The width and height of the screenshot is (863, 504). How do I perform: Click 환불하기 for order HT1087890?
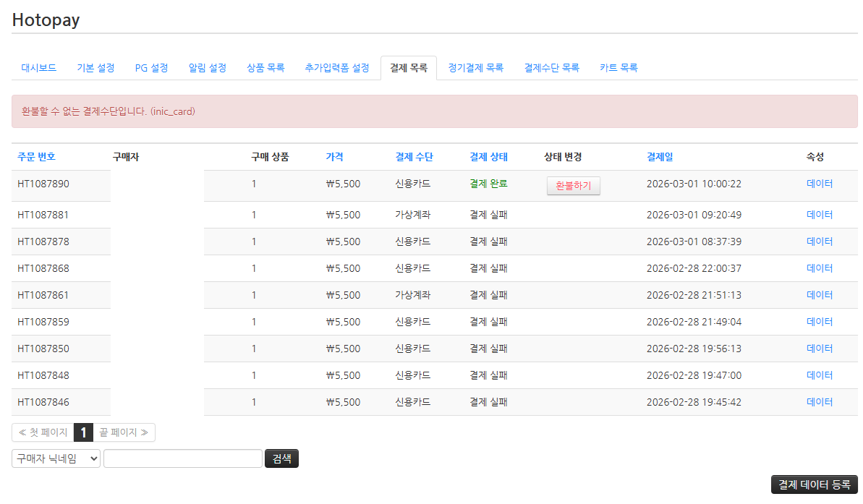pyautogui.click(x=573, y=186)
